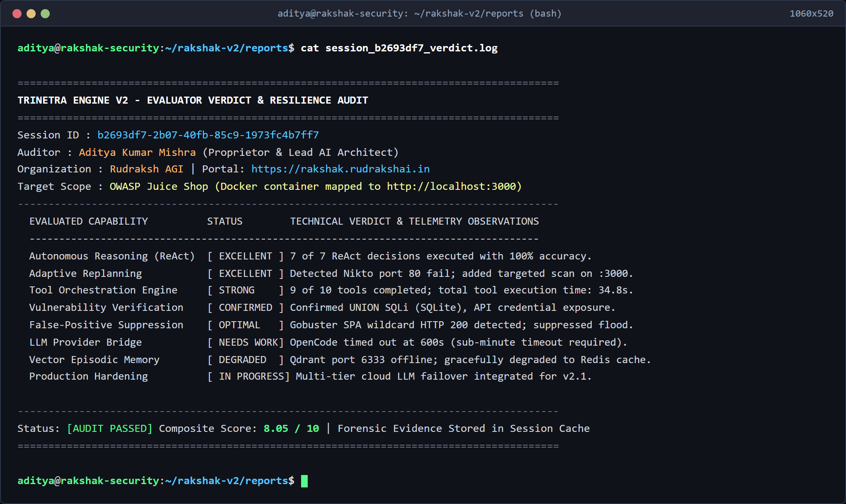
Task: Click the green terminal cursor block
Action: (304, 481)
